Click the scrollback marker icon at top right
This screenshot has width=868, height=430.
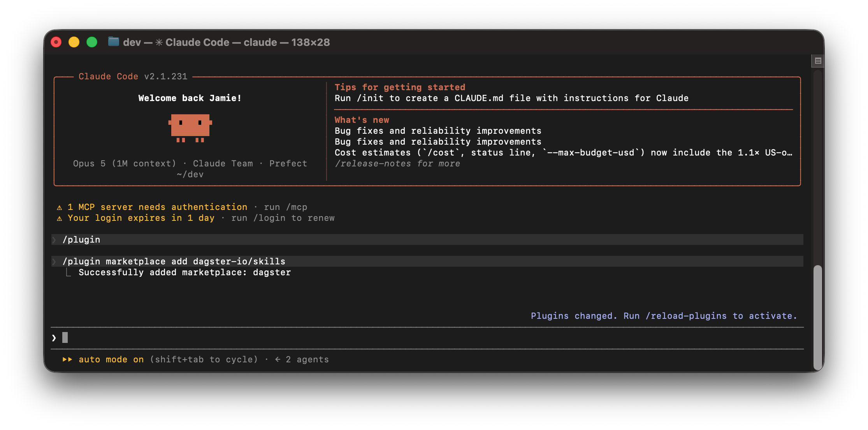click(x=818, y=61)
